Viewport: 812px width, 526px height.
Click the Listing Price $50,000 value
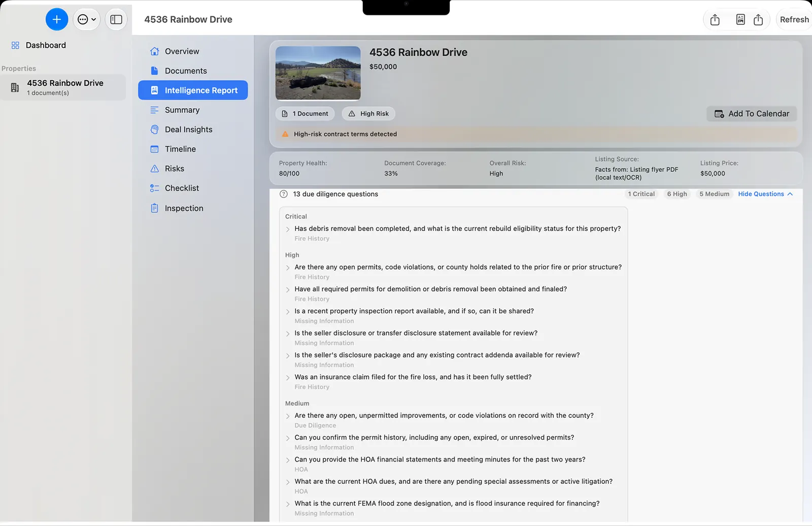pos(713,174)
